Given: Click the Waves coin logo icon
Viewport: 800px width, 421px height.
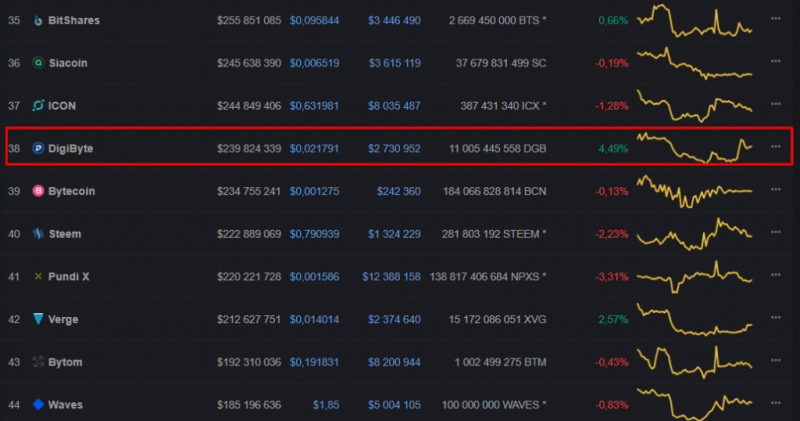Looking at the screenshot, I should click(x=38, y=404).
